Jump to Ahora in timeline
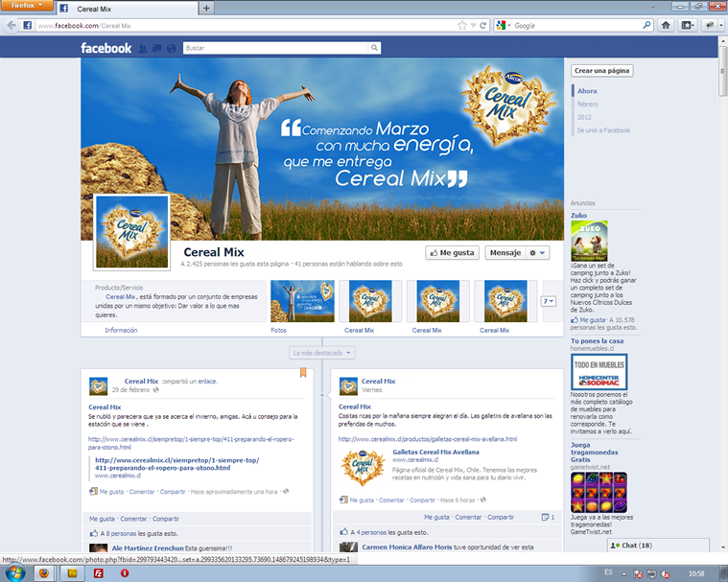Screen dimensions: 728x582 [x=587, y=91]
